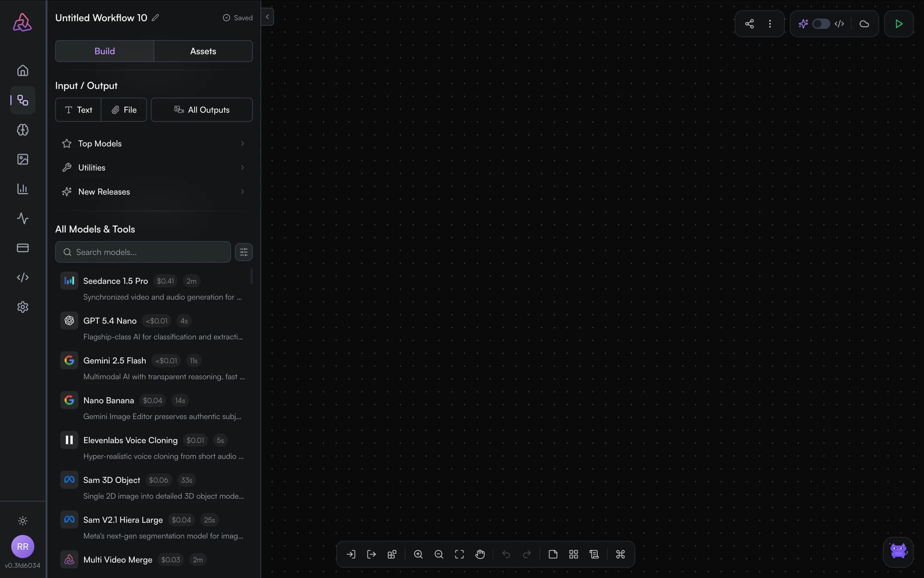This screenshot has width=924, height=578.
Task: Add the All Outputs node
Action: pyautogui.click(x=202, y=110)
